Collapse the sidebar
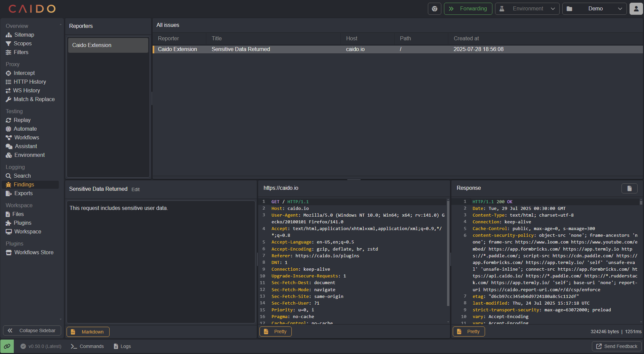Image resolution: width=644 pixels, height=354 pixels. (x=32, y=330)
